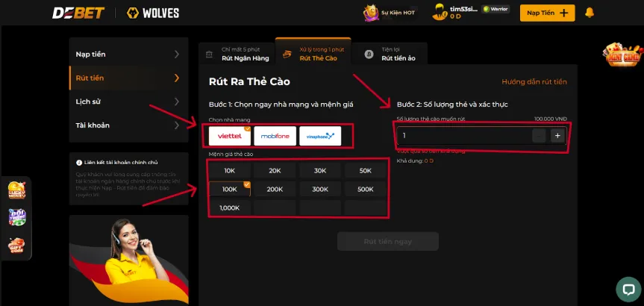Switch to the Rút tiền ảo tab
The image size is (644, 306).
tap(390, 54)
